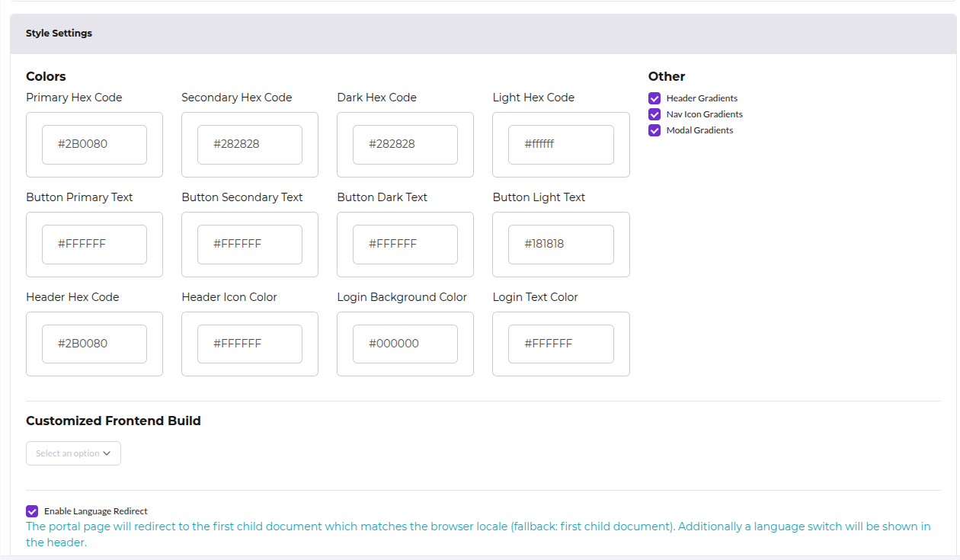
Task: Select the Nav Icon Gradients label text
Action: pyautogui.click(x=705, y=114)
